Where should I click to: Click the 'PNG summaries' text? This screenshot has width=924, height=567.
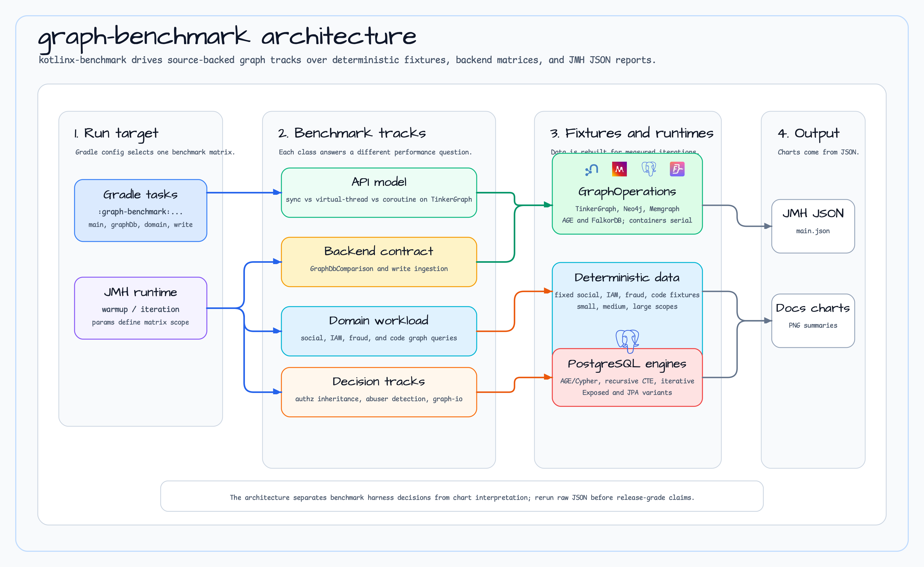pos(813,325)
